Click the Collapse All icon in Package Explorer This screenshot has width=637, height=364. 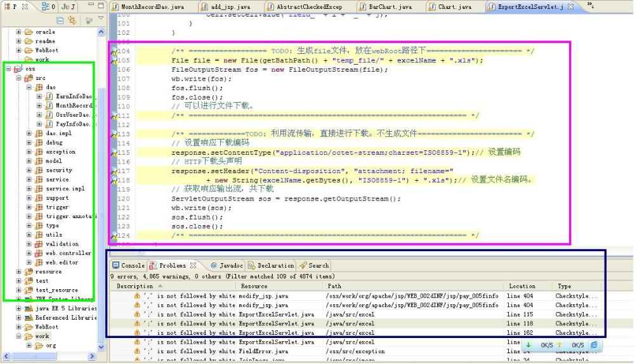[x=60, y=20]
